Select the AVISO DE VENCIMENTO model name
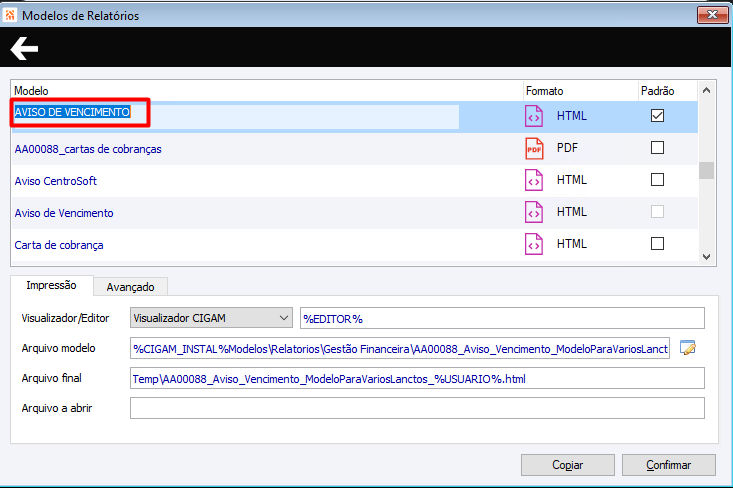Image resolution: width=733 pixels, height=488 pixels. pos(72,112)
